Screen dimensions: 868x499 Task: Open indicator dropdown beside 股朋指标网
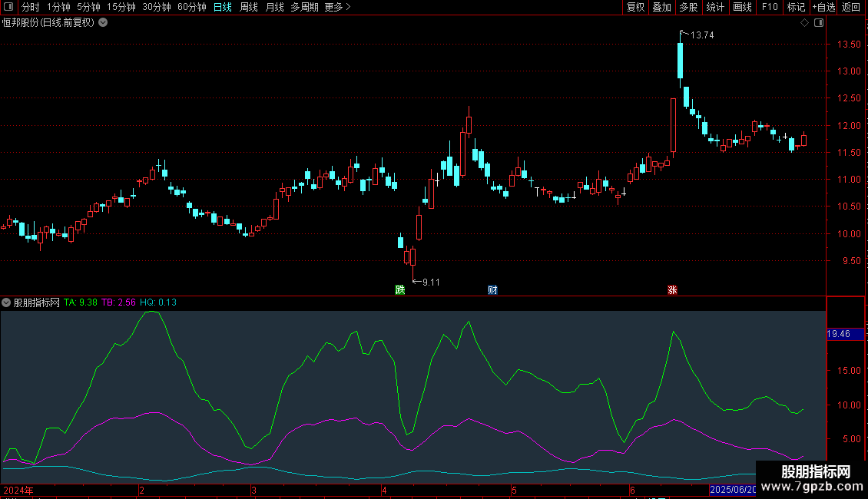pos(6,302)
